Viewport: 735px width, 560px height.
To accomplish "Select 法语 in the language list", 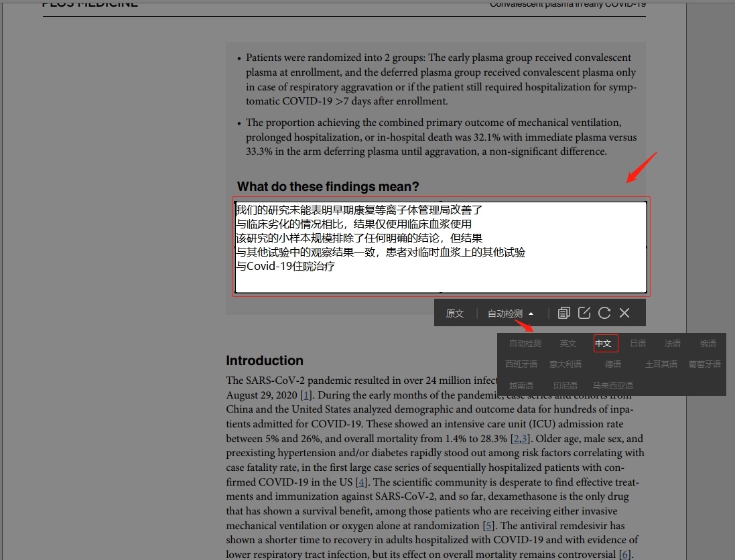I will (x=672, y=344).
